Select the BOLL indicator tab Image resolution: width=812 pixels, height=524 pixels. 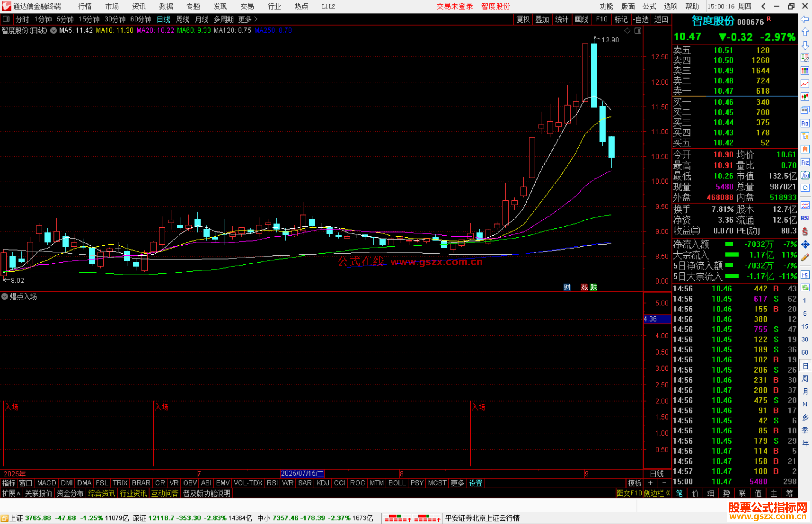click(397, 483)
